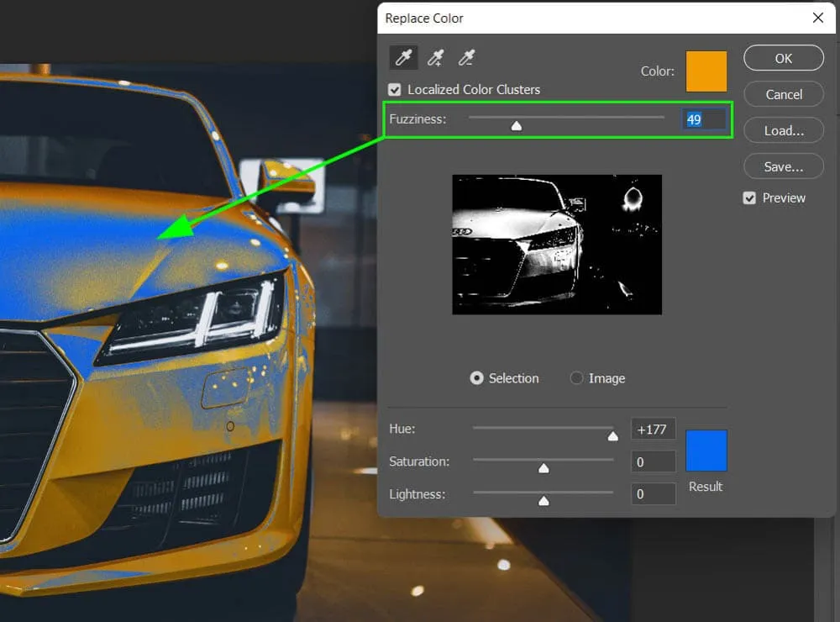Viewport: 840px width, 622px height.
Task: Close the Replace Color dialog
Action: [817, 18]
